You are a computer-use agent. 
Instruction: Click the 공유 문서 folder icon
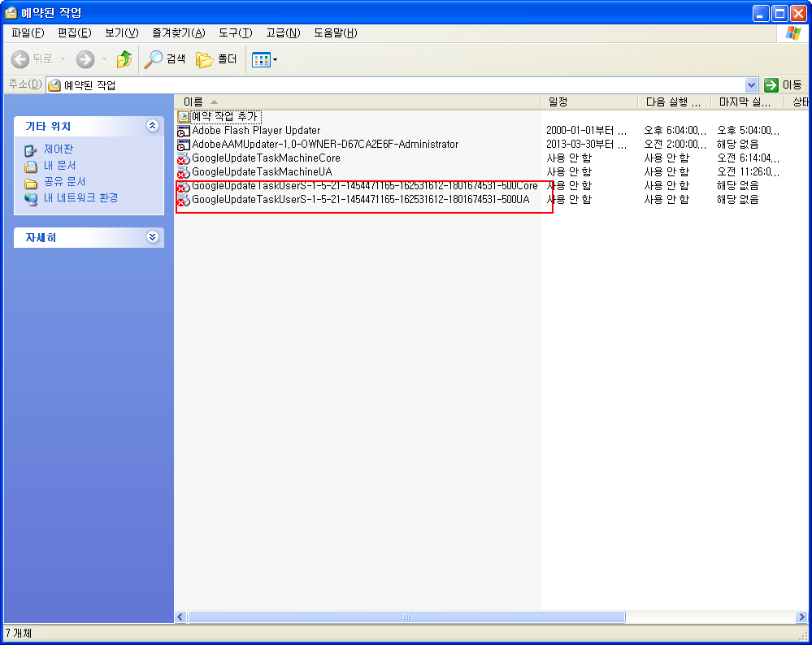click(x=31, y=183)
